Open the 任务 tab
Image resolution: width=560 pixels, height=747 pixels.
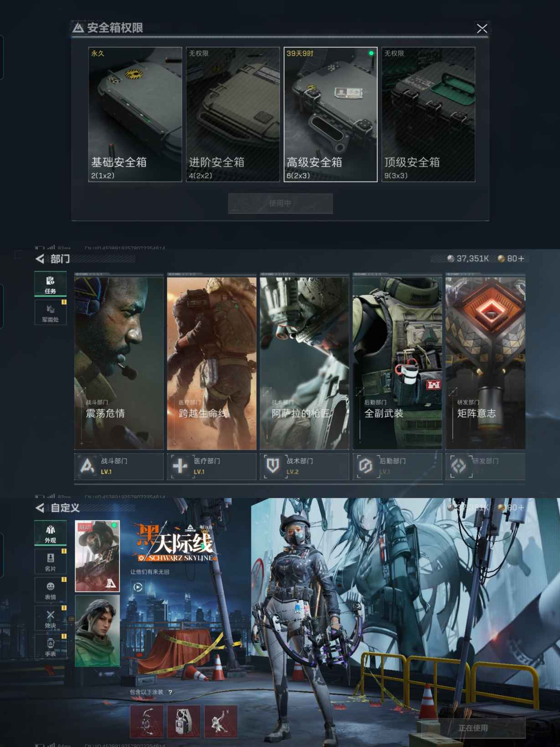pos(50,284)
